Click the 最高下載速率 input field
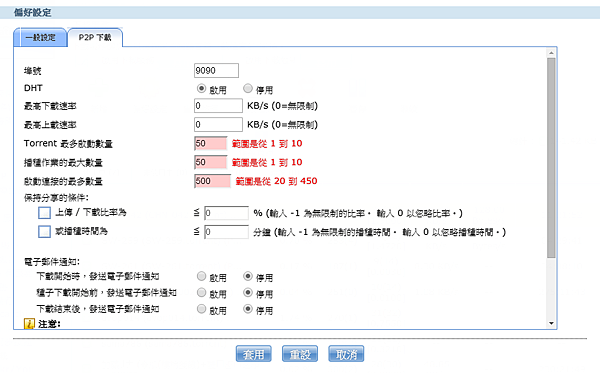Viewport: 600px width, 373px height. 218,106
